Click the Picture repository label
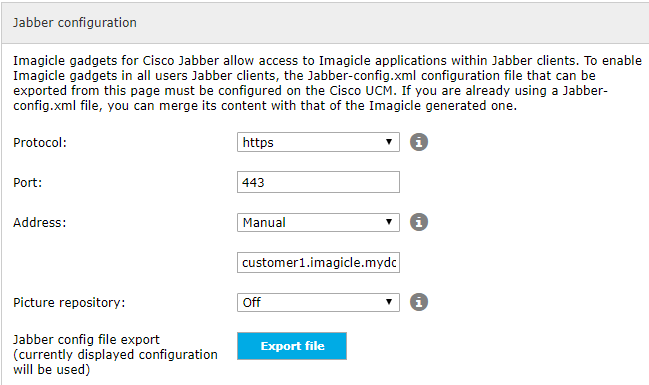Image resolution: width=649 pixels, height=385 pixels. pos(69,303)
